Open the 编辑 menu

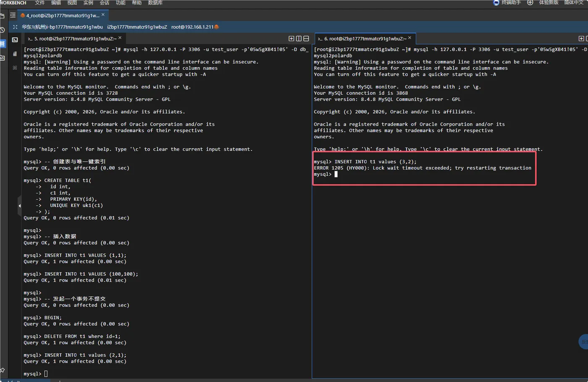[x=56, y=3]
